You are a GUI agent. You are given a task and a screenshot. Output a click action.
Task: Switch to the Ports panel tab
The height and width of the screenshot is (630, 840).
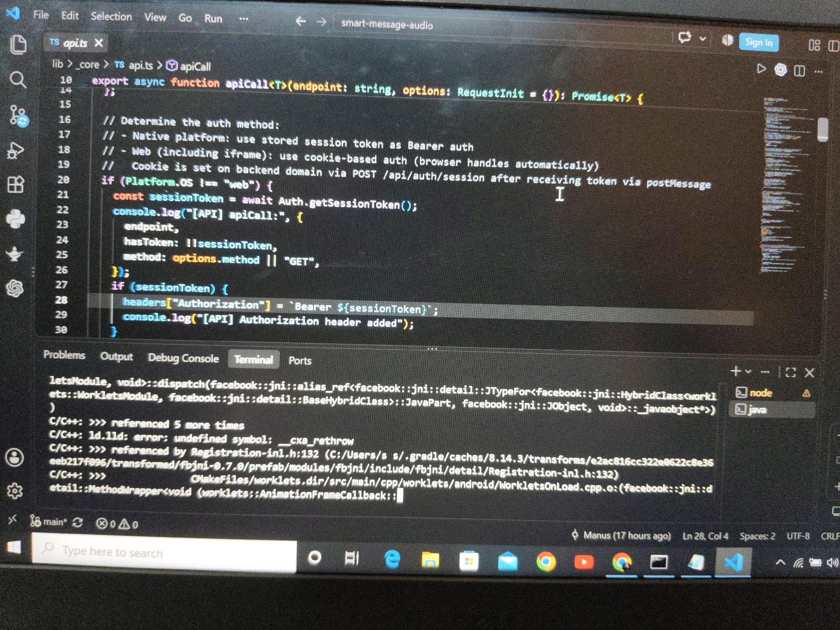[x=300, y=360]
